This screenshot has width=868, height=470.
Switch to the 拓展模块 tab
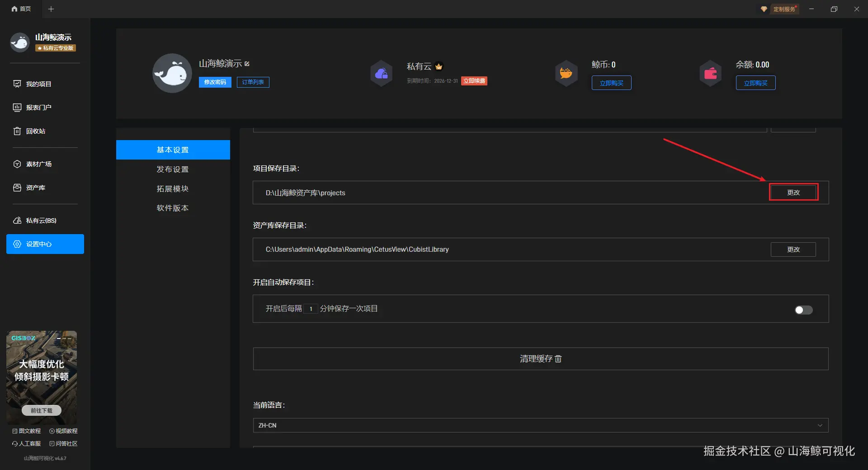[x=173, y=189]
